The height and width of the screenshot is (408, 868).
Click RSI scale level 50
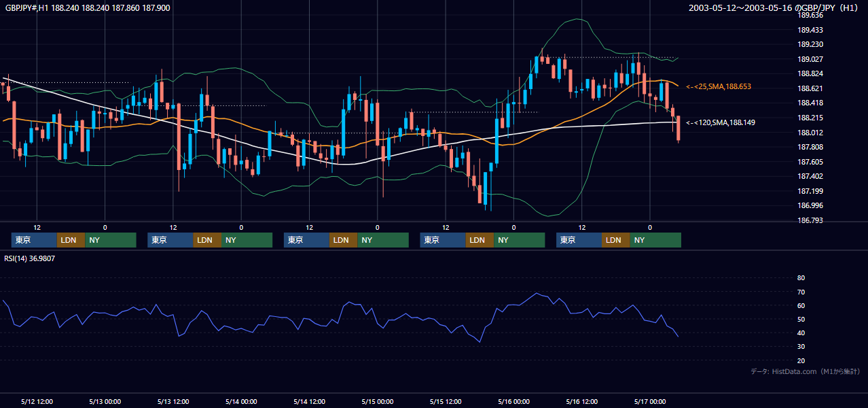tap(801, 319)
